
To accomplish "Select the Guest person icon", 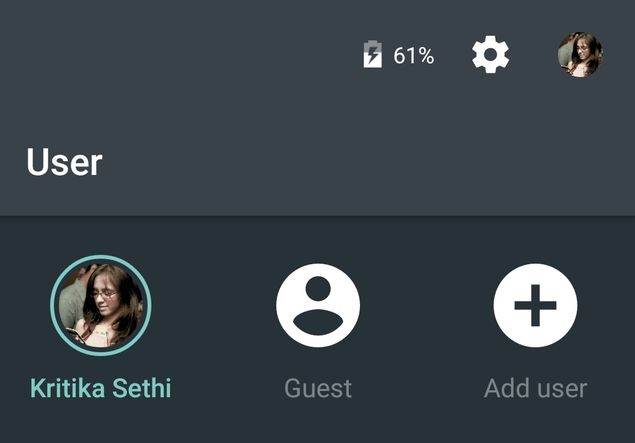I will (x=318, y=305).
